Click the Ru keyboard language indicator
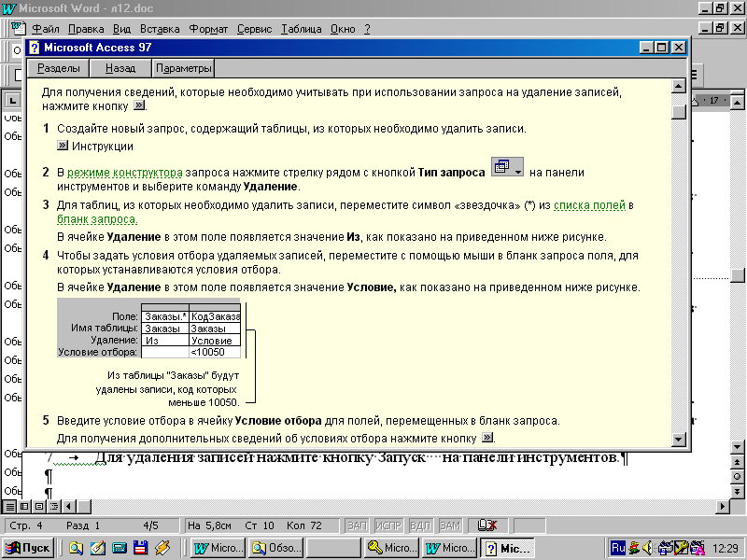Screen dimensions: 747x560 click(617, 548)
